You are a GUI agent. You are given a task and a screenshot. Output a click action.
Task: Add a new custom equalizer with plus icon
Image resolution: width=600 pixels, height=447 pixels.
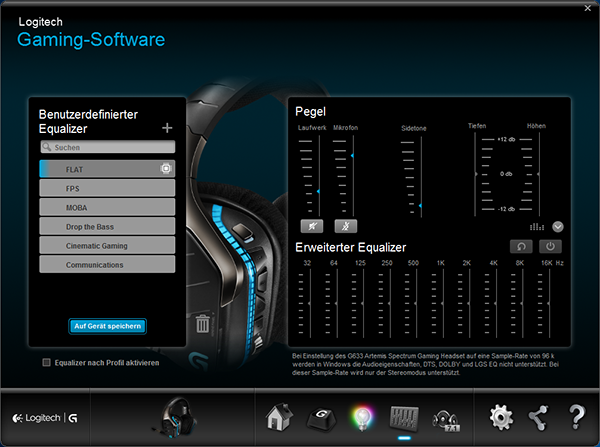(x=167, y=128)
